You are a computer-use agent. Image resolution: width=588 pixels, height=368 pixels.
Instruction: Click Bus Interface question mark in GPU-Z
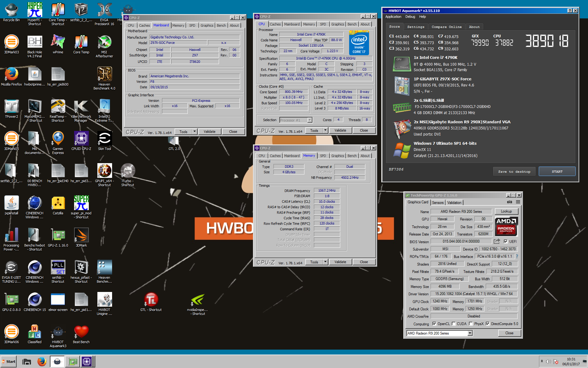click(517, 256)
